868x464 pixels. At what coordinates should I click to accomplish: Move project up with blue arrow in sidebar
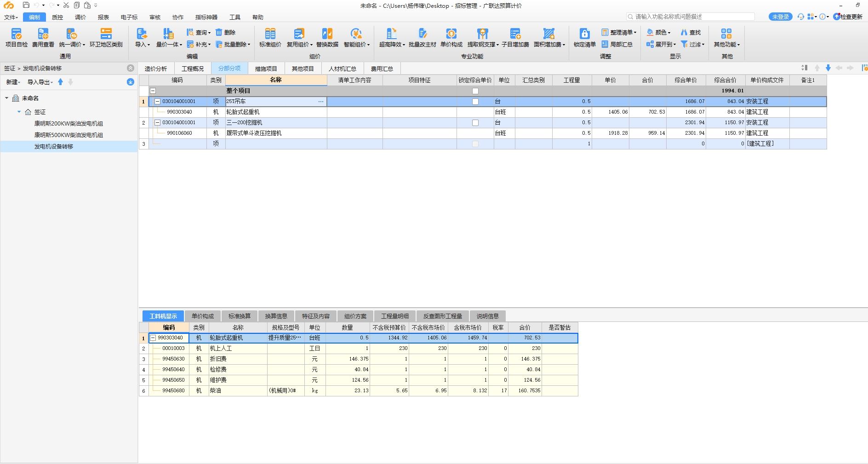click(60, 82)
